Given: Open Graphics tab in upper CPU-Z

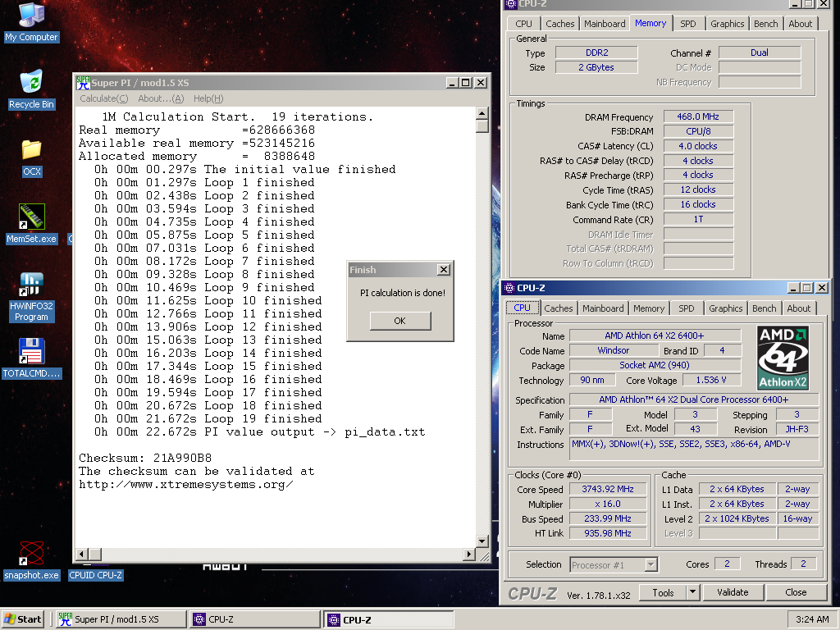Looking at the screenshot, I should [x=727, y=24].
